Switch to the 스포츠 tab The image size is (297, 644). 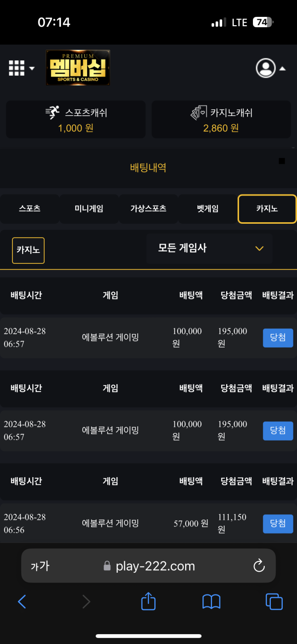coord(30,209)
